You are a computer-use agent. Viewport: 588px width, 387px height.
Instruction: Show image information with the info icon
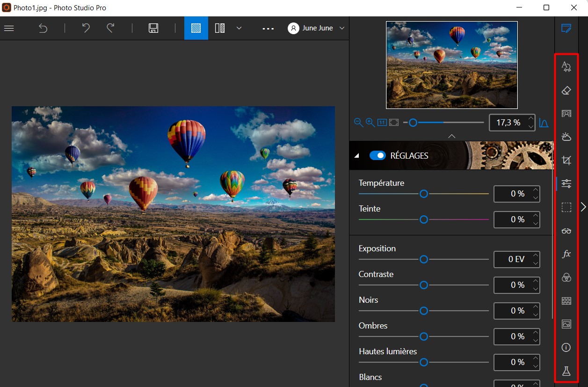click(x=566, y=347)
